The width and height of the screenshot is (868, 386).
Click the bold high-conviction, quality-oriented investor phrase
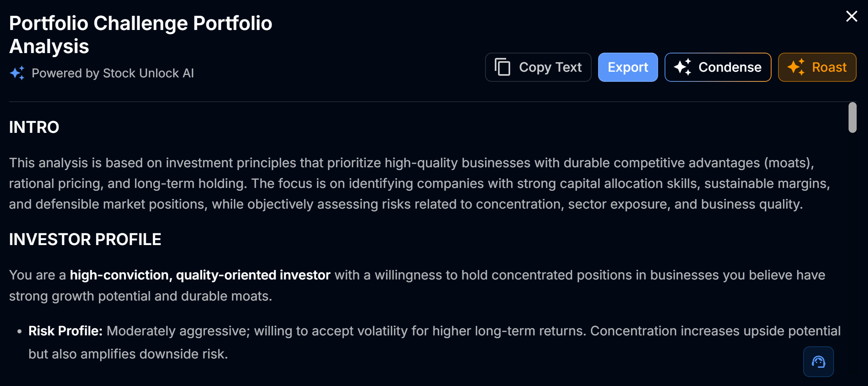[200, 275]
